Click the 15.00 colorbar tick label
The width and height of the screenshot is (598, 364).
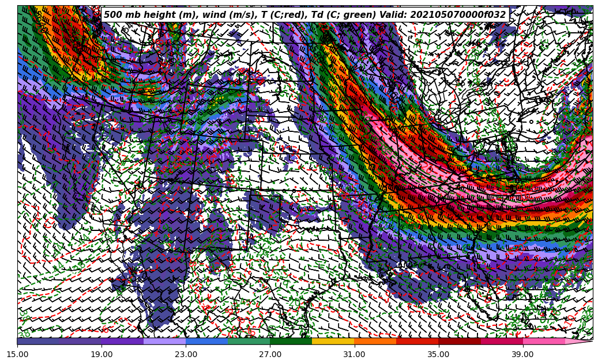[x=18, y=354]
